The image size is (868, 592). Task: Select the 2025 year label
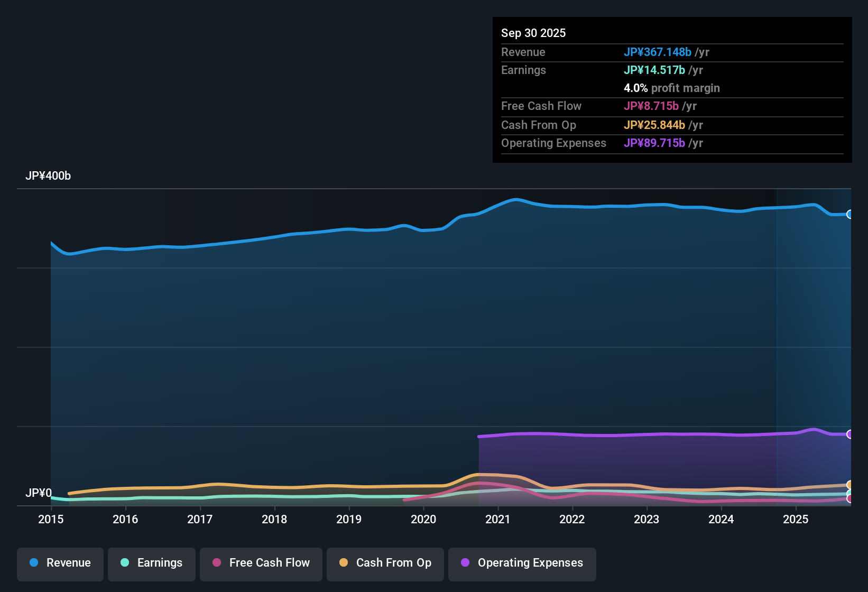(x=796, y=520)
